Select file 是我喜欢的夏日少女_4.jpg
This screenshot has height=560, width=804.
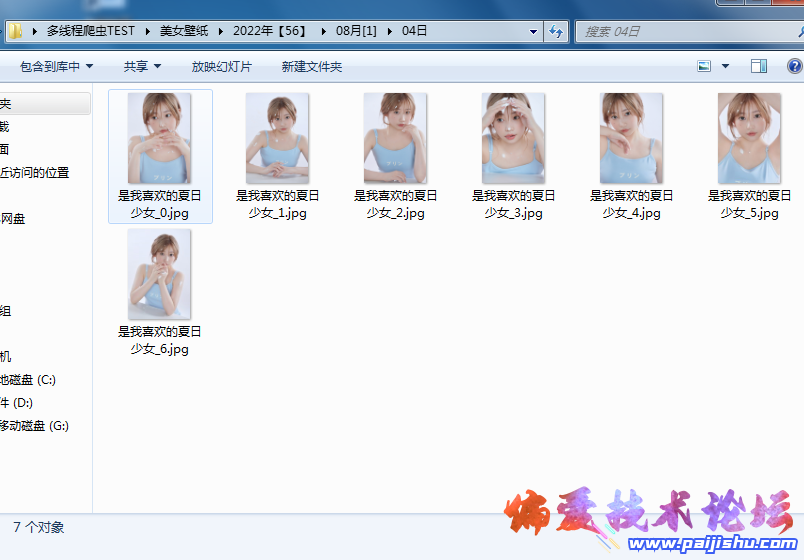point(632,140)
